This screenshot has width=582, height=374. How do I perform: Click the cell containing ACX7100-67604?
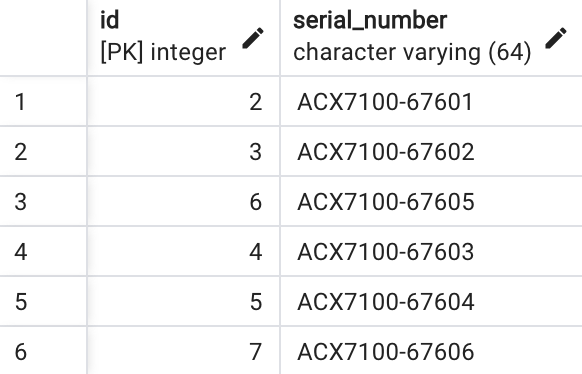tap(431, 301)
